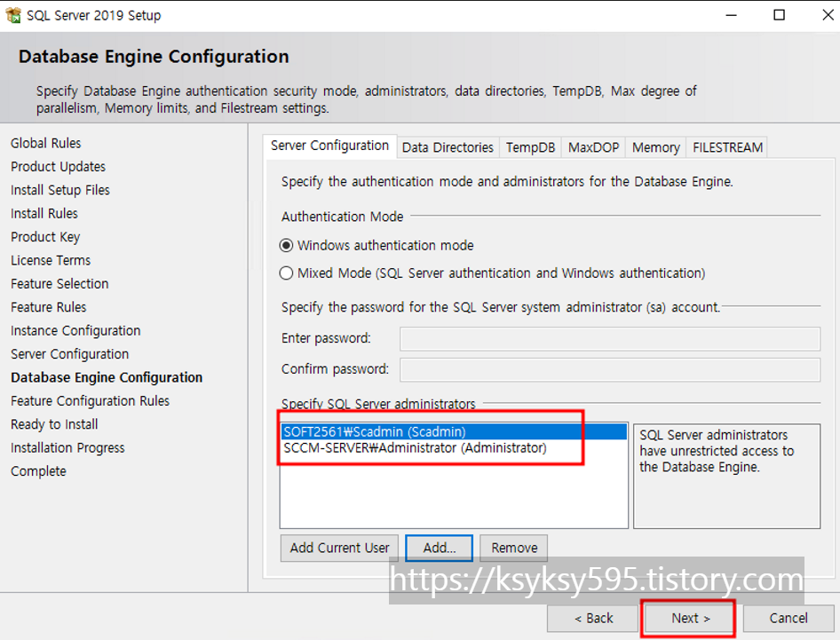Viewport: 840px width, 640px height.
Task: Minimize the SQL Server 2019 Setup window
Action: tap(732, 15)
